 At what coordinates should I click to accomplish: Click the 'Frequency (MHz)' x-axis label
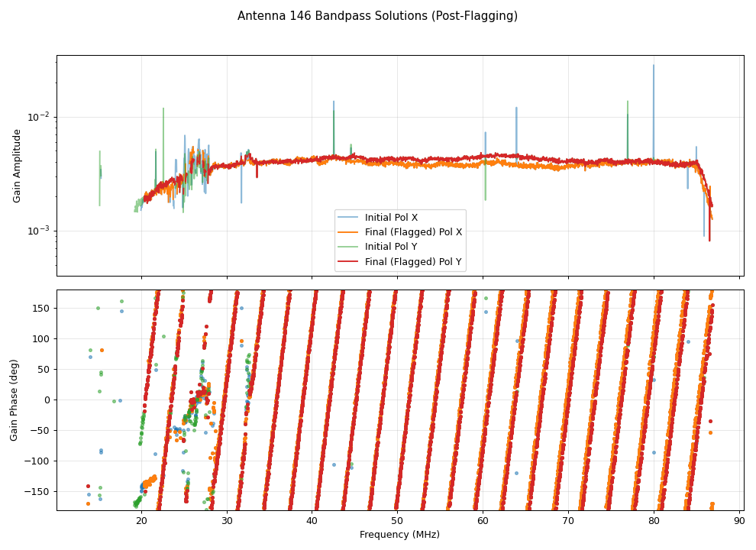399,535
